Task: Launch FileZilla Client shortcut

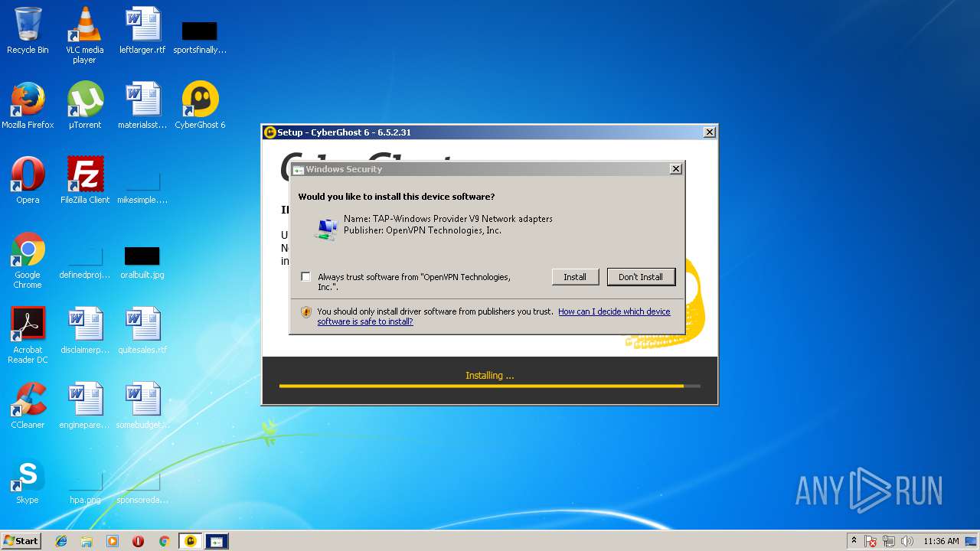Action: coord(85,181)
